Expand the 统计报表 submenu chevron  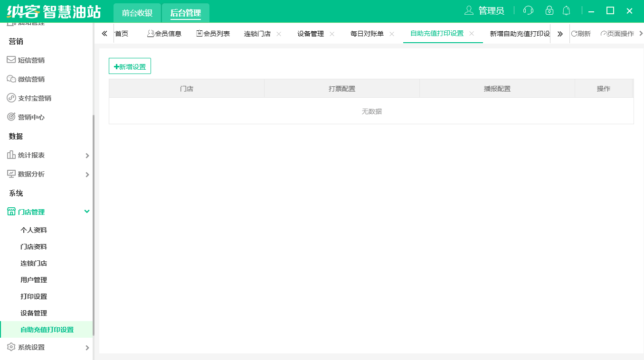[x=87, y=155]
